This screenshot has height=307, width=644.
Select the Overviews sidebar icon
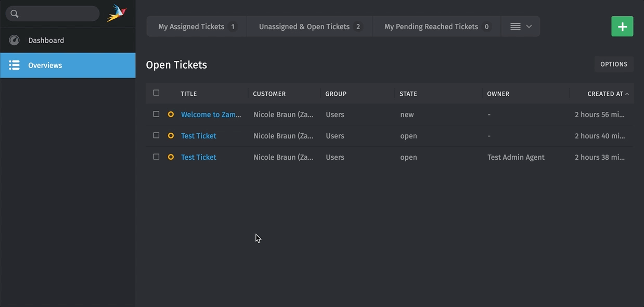coord(14,65)
